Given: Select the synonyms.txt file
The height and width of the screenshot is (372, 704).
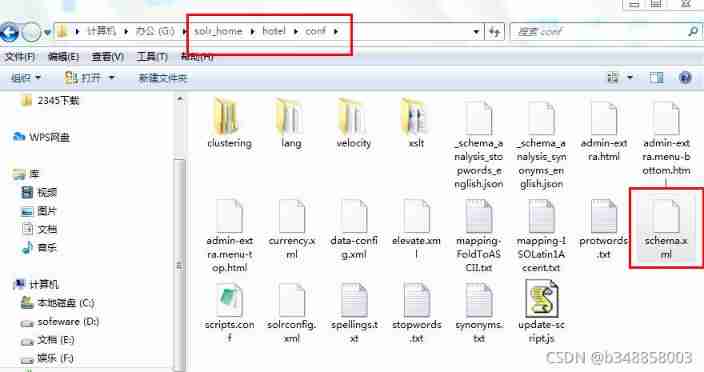Looking at the screenshot, I should tap(479, 312).
